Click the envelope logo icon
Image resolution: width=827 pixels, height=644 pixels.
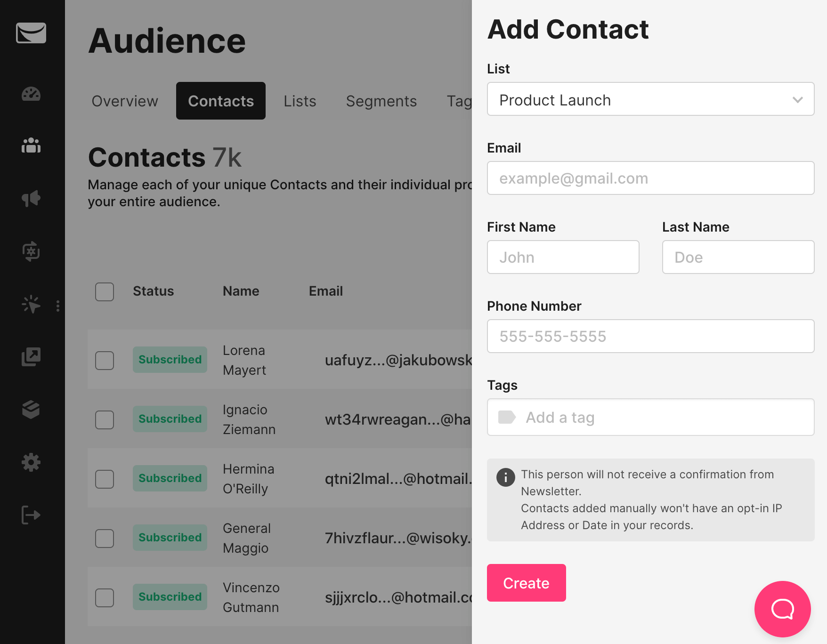pos(31,33)
